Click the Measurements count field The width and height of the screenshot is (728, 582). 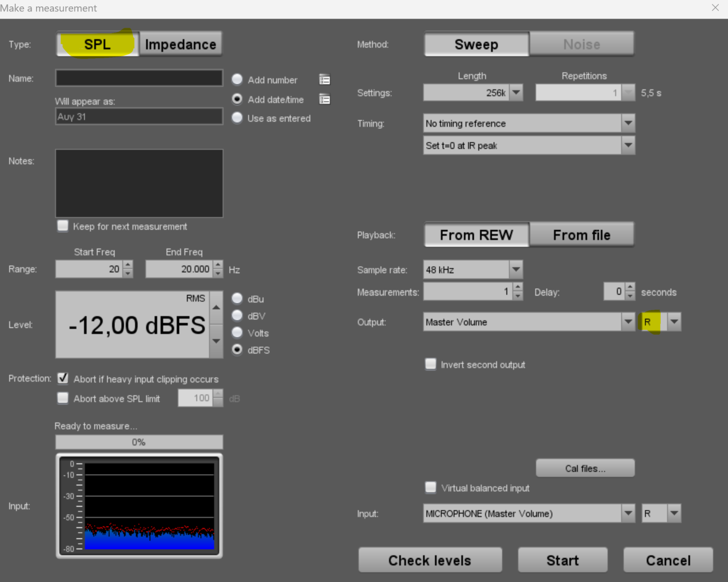pyautogui.click(x=468, y=292)
